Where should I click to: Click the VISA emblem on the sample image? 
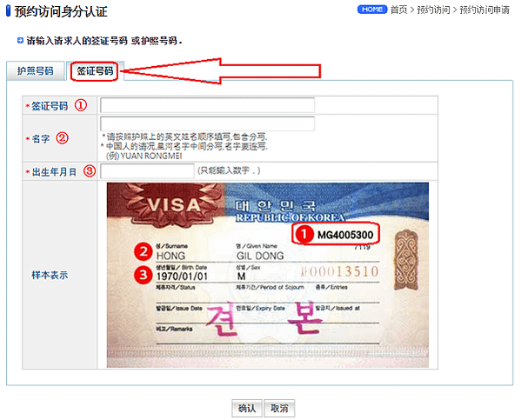point(174,205)
